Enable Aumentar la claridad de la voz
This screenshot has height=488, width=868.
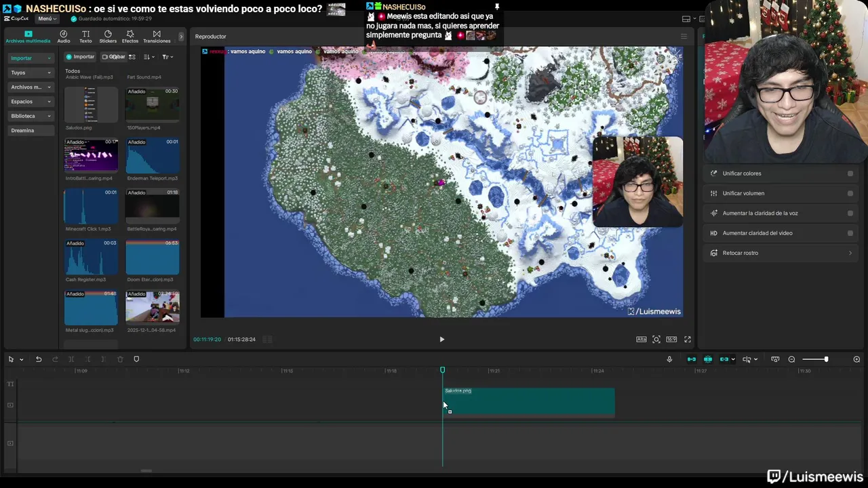[850, 213]
